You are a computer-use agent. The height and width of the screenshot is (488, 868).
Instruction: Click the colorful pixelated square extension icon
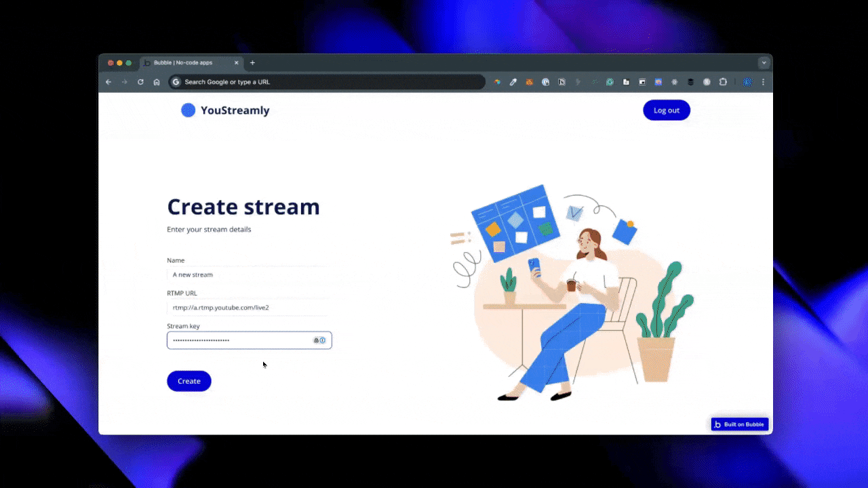point(658,82)
